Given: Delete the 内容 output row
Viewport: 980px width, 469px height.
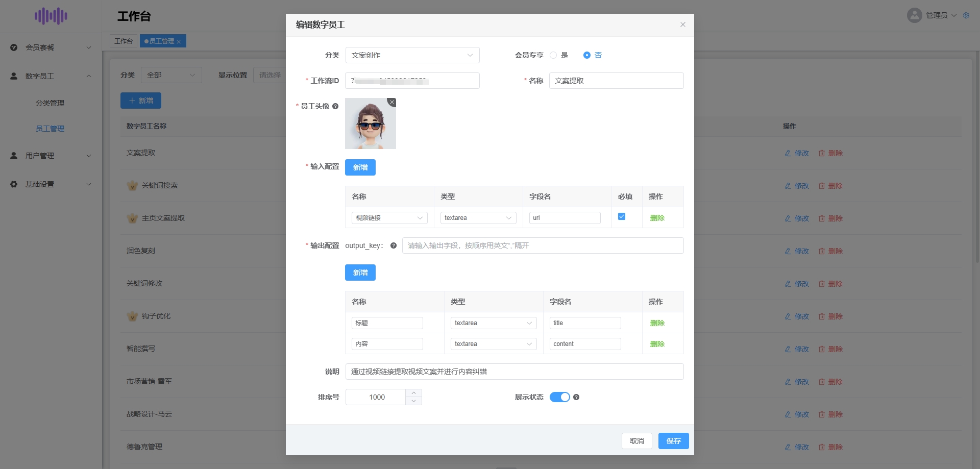Looking at the screenshot, I should [x=657, y=344].
